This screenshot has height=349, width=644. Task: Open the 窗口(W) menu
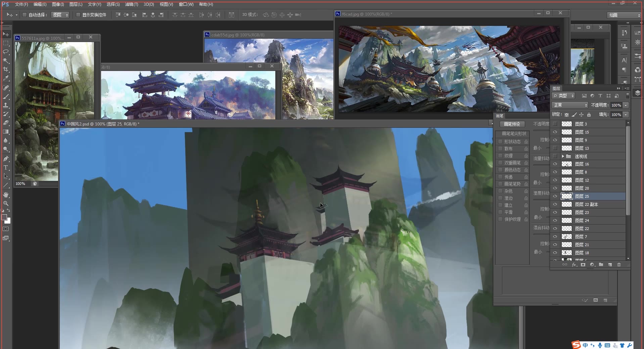click(186, 4)
